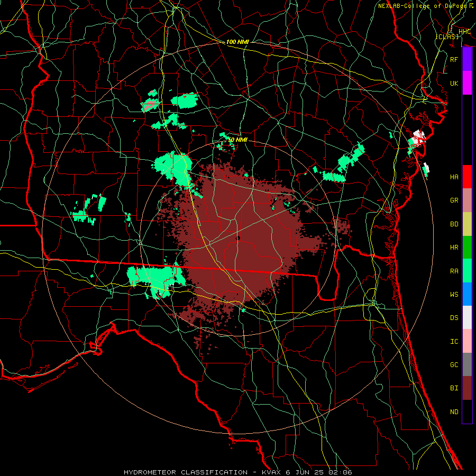Viewport: 476px width, 476px height.
Task: Click the magenta UK legend color swatch
Action: point(467,83)
